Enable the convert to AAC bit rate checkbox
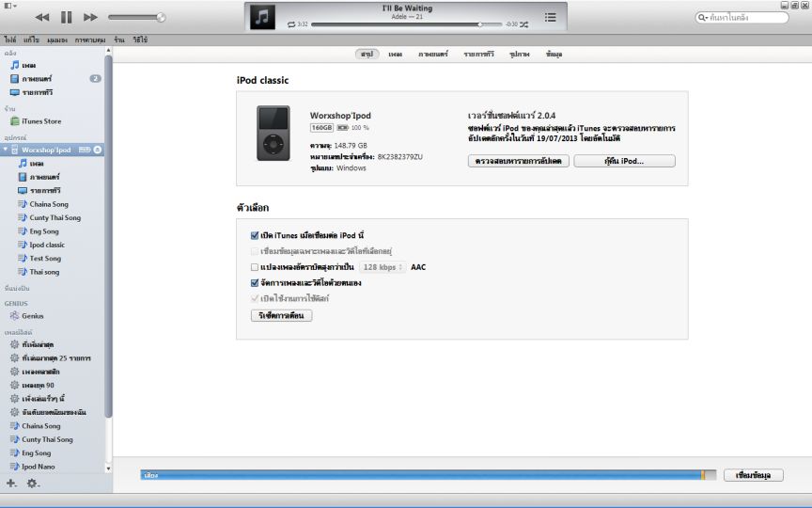Image resolution: width=812 pixels, height=508 pixels. [x=255, y=267]
